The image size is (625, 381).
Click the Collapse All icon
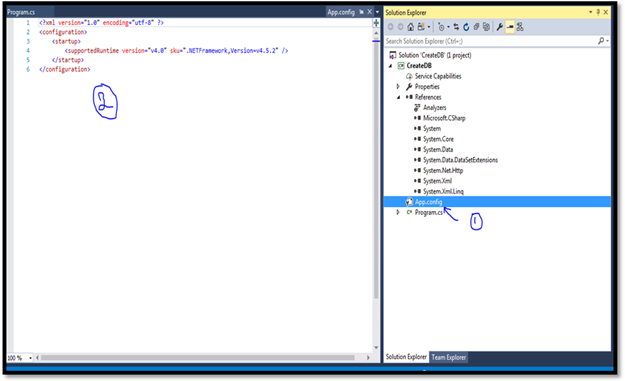[476, 27]
